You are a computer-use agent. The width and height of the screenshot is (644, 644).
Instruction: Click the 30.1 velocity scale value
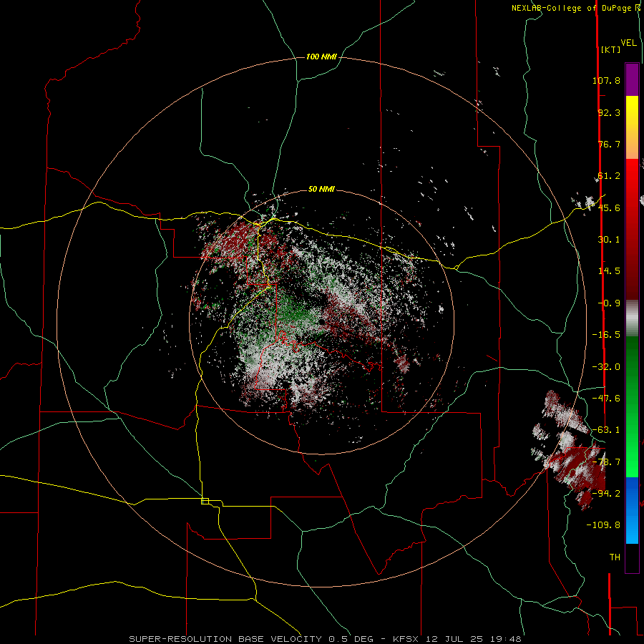609,240
